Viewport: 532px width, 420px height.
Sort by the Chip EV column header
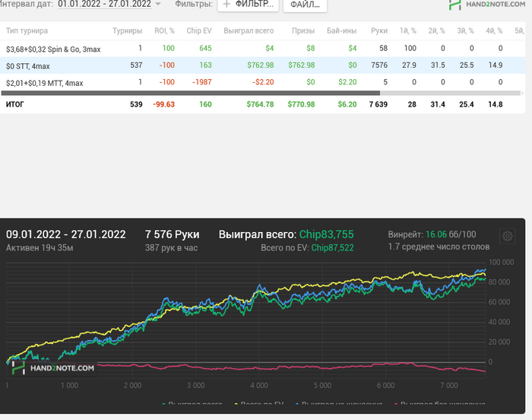199,30
